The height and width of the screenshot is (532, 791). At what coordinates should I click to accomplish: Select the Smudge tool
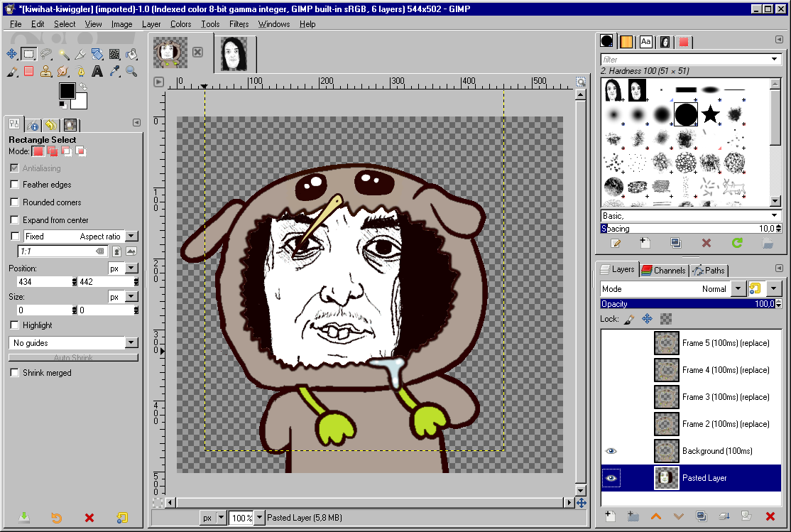coord(63,71)
